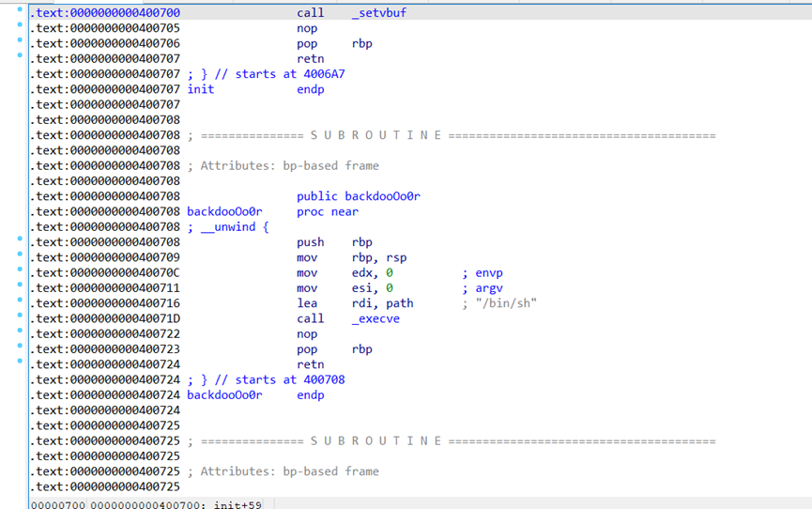Select the init endp label

pos(201,89)
